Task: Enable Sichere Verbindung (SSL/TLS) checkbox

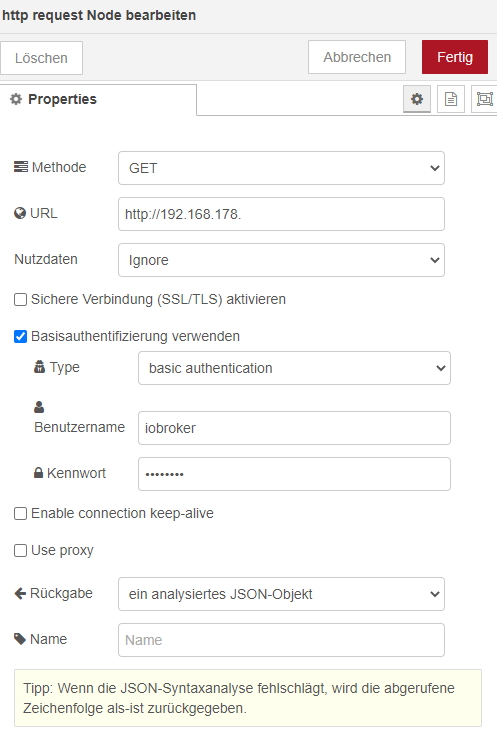Action: tap(20, 299)
